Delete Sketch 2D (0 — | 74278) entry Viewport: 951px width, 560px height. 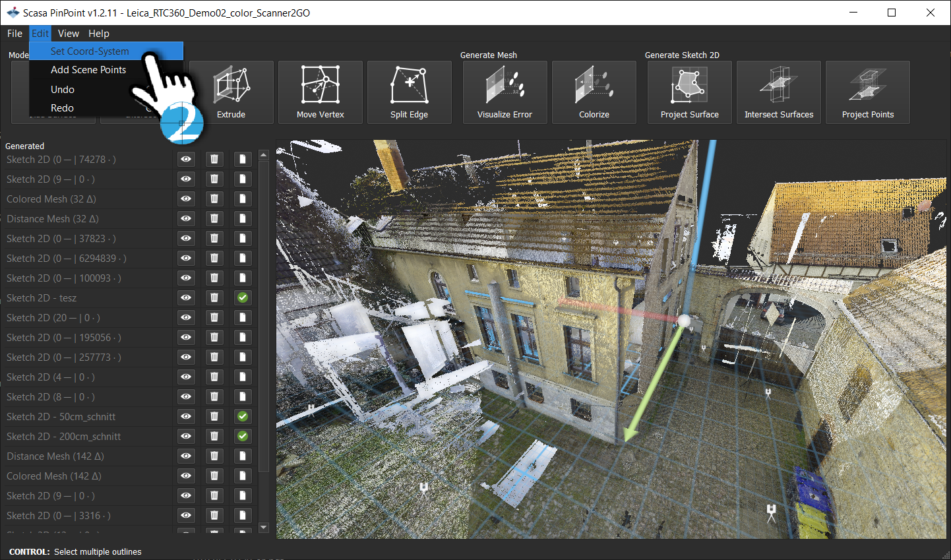[x=214, y=159]
